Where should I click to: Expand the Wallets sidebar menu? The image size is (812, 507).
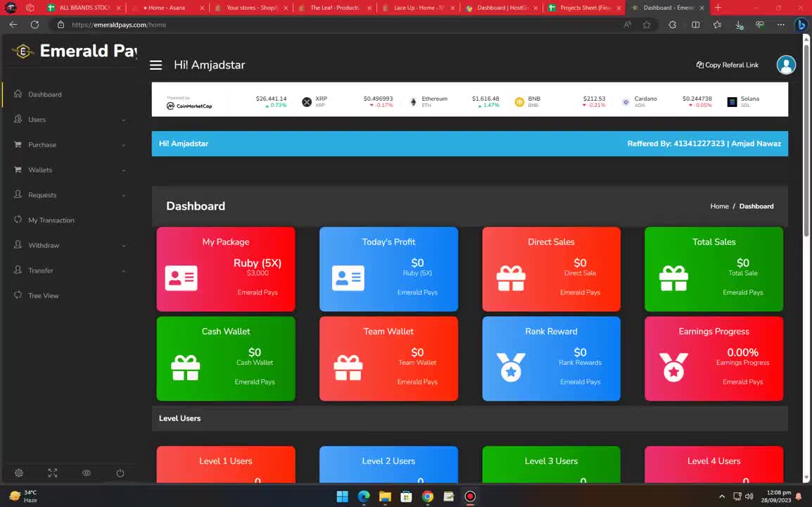[x=70, y=170]
